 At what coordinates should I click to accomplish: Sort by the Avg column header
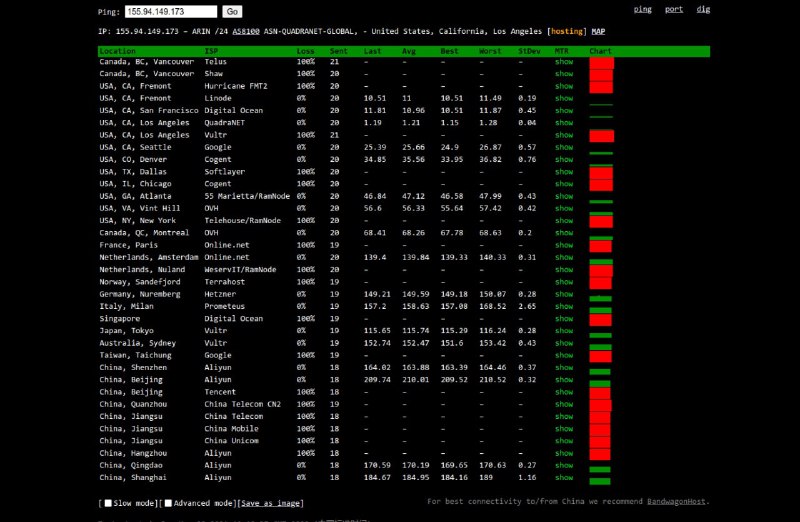tap(409, 51)
